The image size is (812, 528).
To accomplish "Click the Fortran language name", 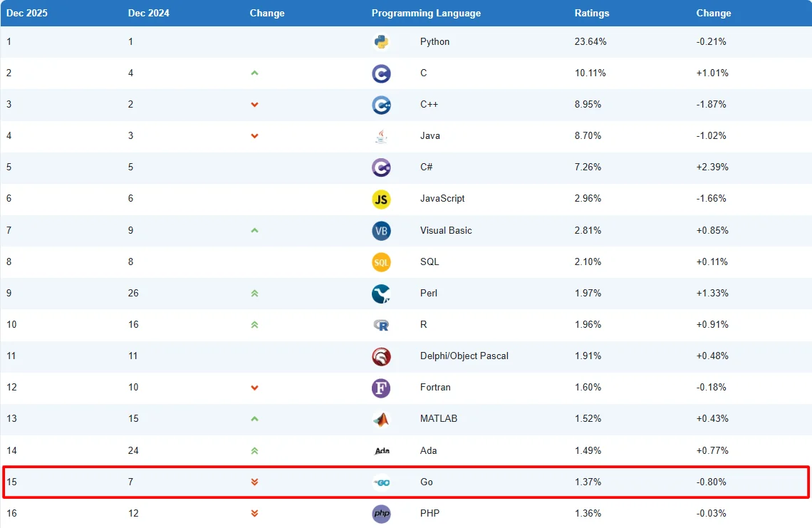I will pyautogui.click(x=435, y=387).
